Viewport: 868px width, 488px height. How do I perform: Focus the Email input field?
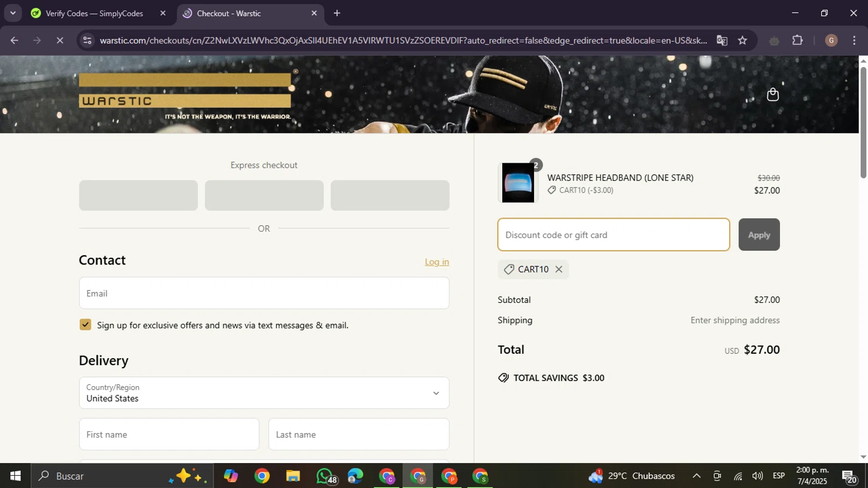tap(264, 293)
